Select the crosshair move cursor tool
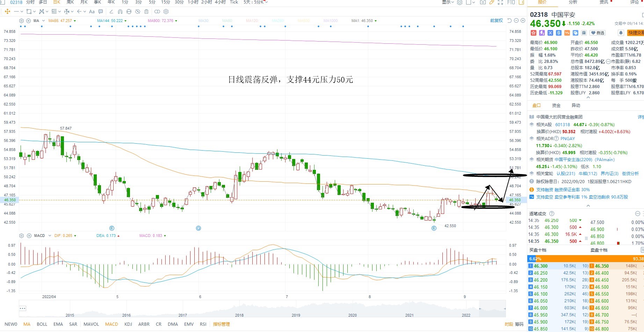This screenshot has width=644, height=332. point(7,12)
